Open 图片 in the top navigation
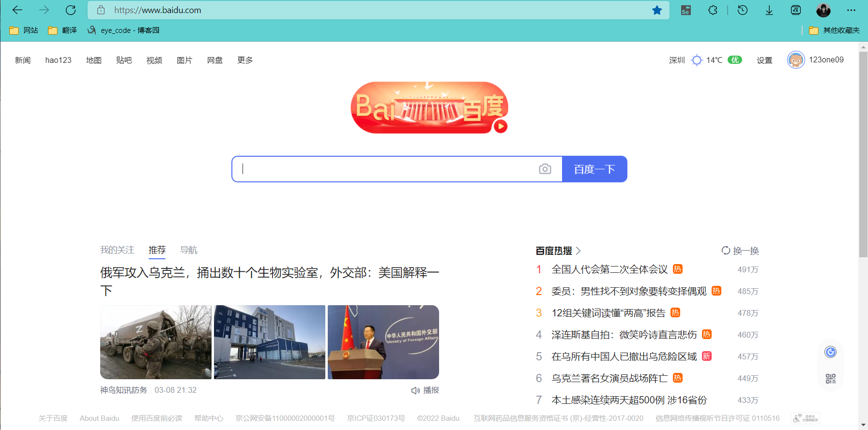 point(184,60)
